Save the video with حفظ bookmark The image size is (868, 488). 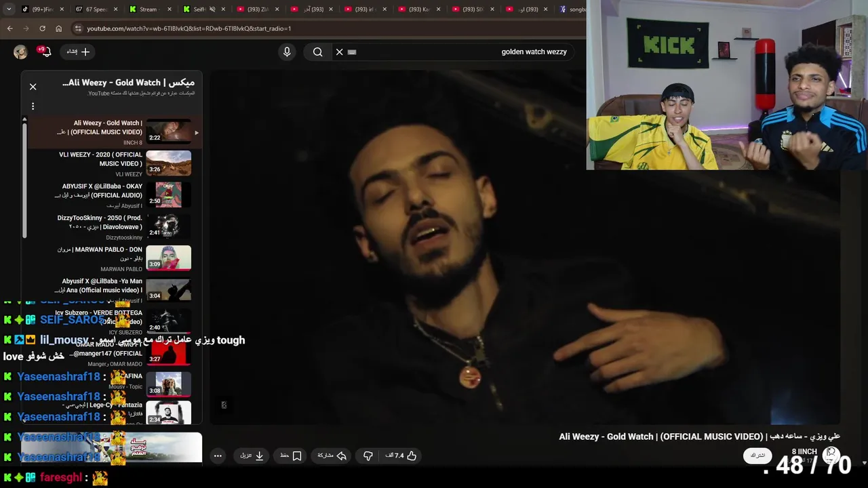(291, 456)
